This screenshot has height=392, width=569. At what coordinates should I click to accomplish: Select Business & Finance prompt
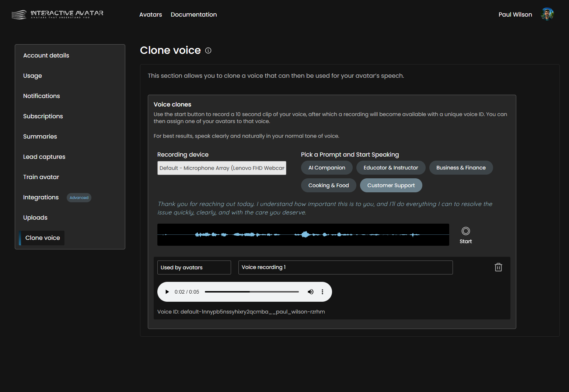pos(461,168)
